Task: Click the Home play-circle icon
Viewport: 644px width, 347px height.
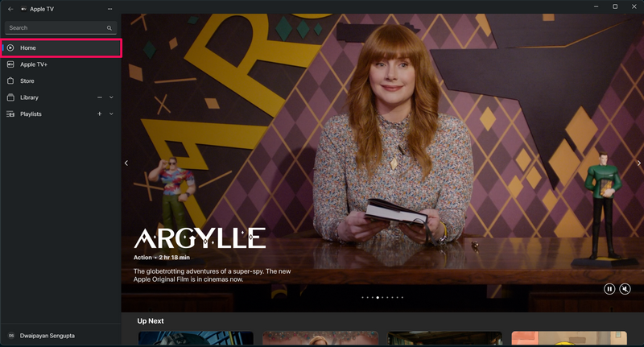Action: (x=10, y=48)
